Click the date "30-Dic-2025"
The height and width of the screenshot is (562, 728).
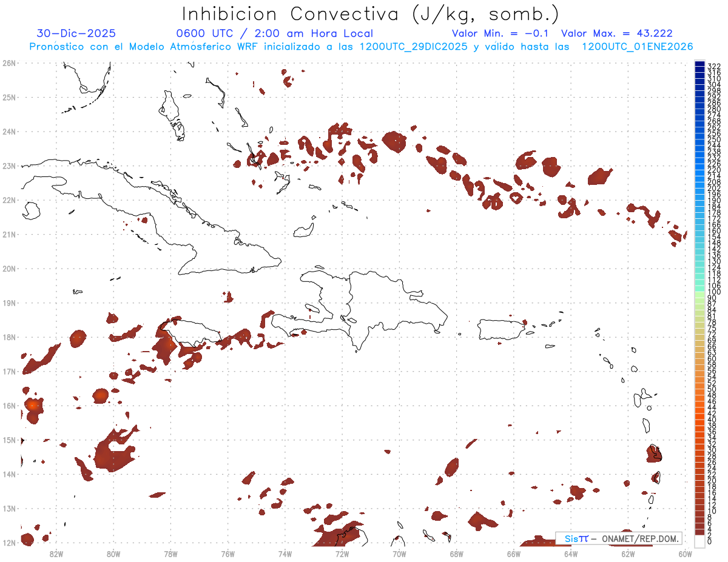(x=76, y=33)
